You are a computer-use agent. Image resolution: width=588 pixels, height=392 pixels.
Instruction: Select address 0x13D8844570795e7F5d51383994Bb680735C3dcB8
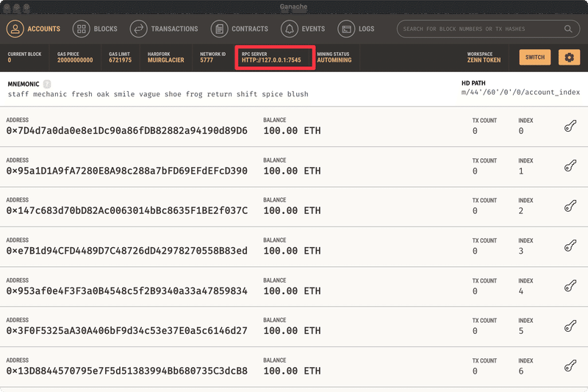126,371
